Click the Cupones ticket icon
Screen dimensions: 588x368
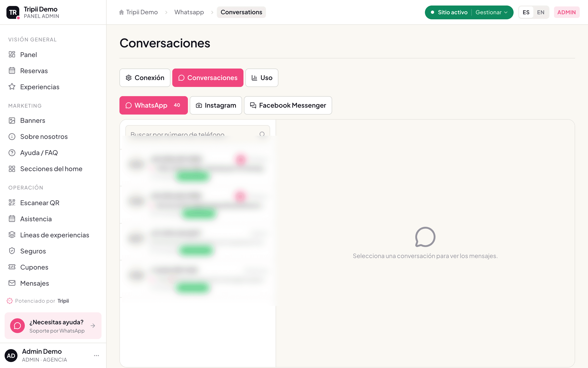(x=12, y=267)
